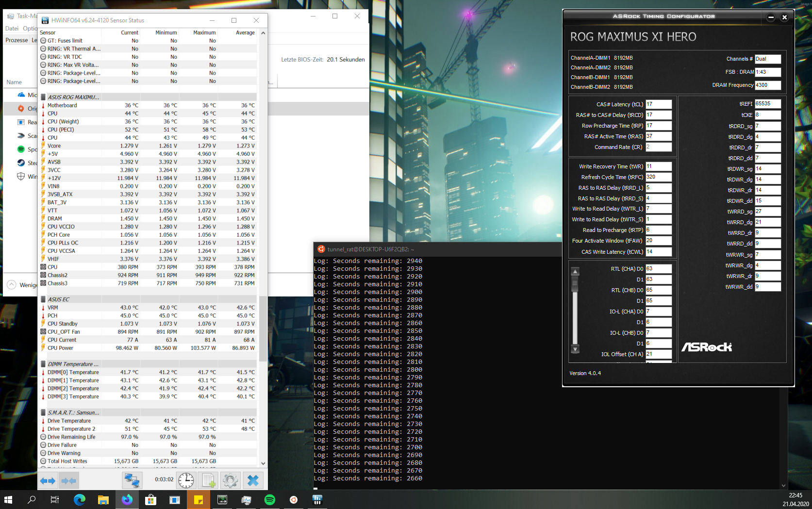Click the ASRock list scrollbar thumb

[x=575, y=284]
